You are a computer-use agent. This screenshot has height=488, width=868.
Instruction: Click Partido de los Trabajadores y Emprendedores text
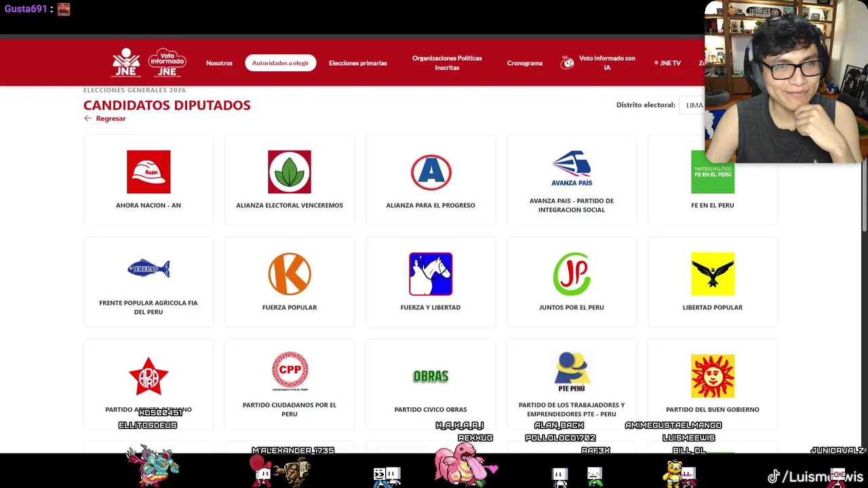coord(572,409)
